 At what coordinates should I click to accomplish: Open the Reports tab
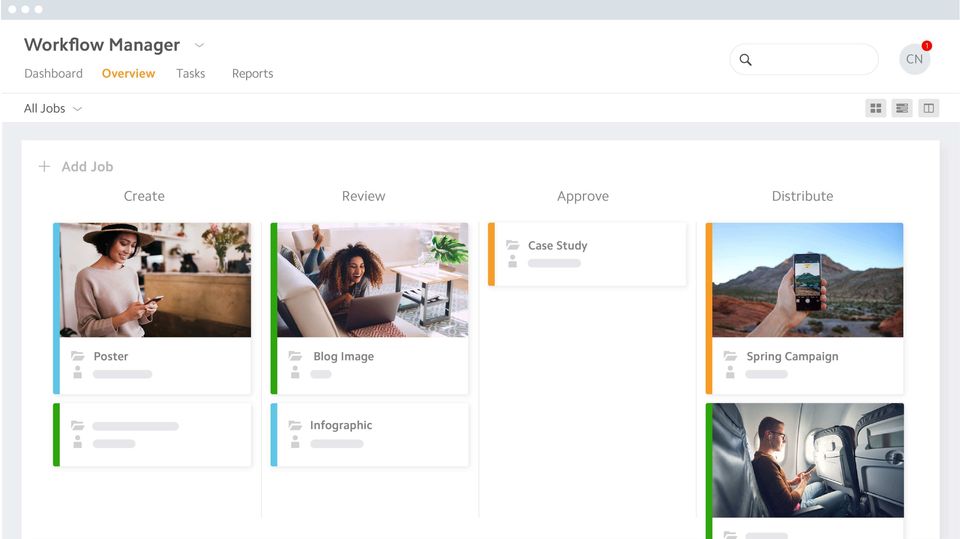pyautogui.click(x=252, y=74)
